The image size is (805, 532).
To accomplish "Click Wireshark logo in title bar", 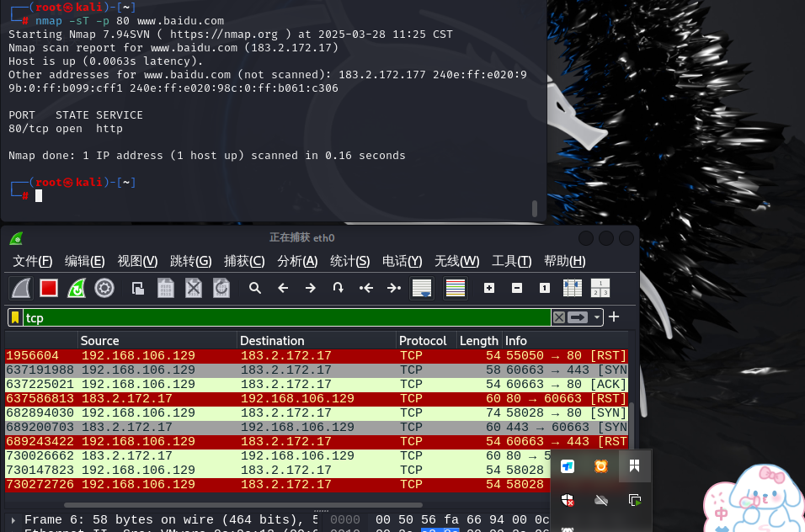I will pyautogui.click(x=17, y=238).
